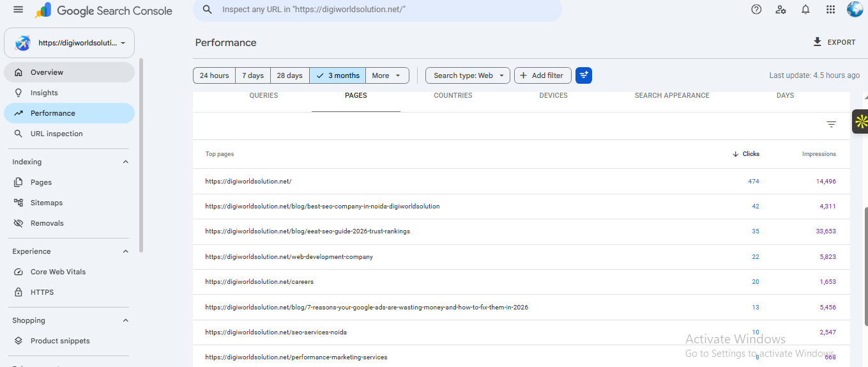Viewport: 868px width, 367px height.
Task: Switch to the QUERIES tab
Action: (x=264, y=96)
